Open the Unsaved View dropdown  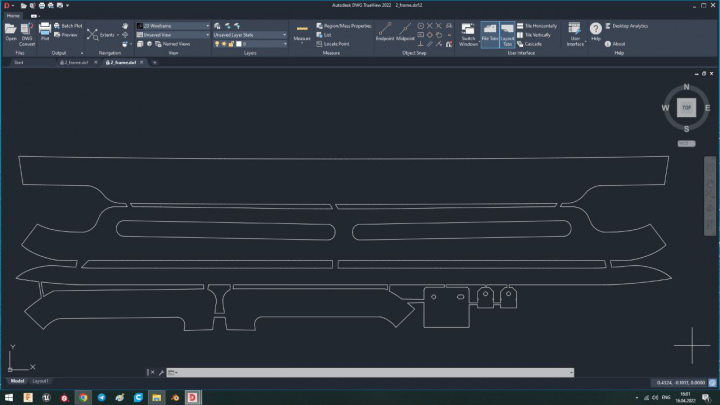173,35
